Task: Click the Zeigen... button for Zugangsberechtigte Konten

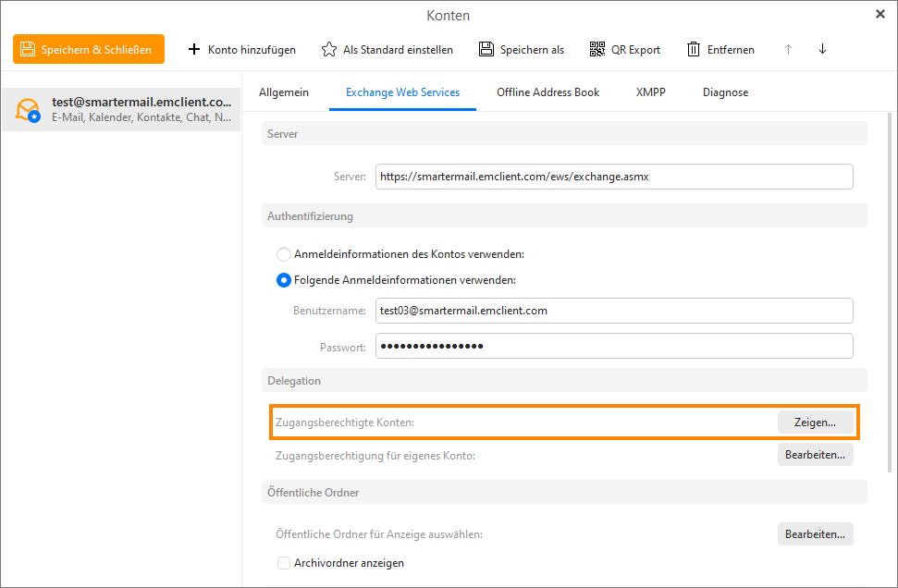Action: [x=815, y=422]
